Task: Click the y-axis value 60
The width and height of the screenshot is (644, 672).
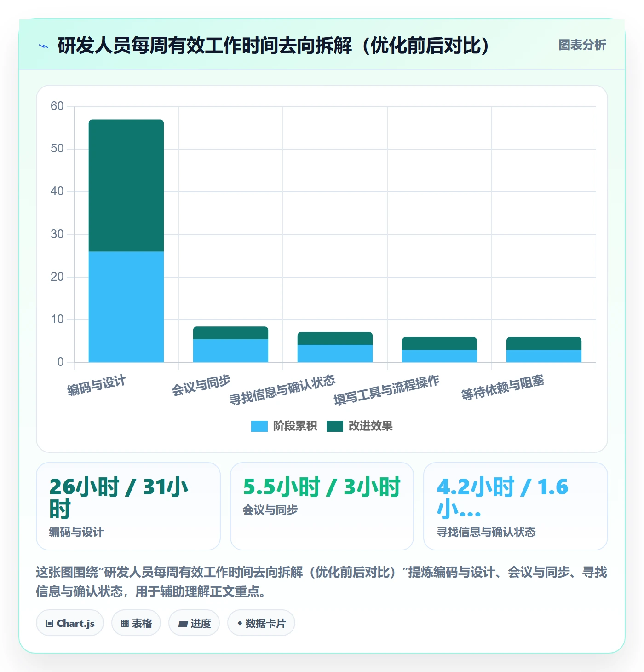Action: [x=57, y=106]
